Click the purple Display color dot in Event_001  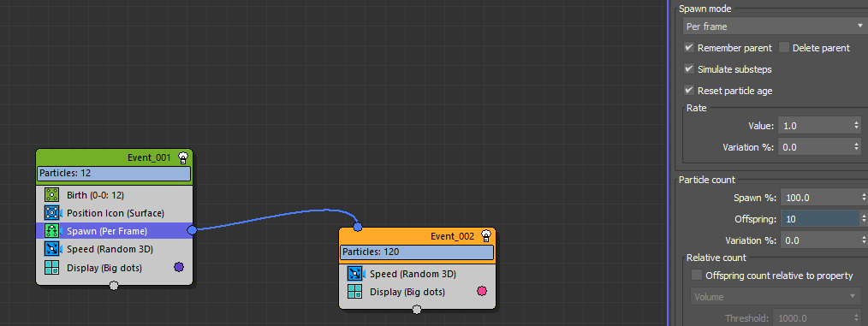[179, 267]
